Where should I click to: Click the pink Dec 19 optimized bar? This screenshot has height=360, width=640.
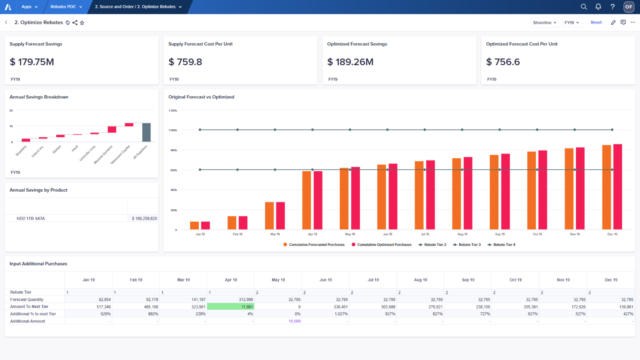click(618, 187)
